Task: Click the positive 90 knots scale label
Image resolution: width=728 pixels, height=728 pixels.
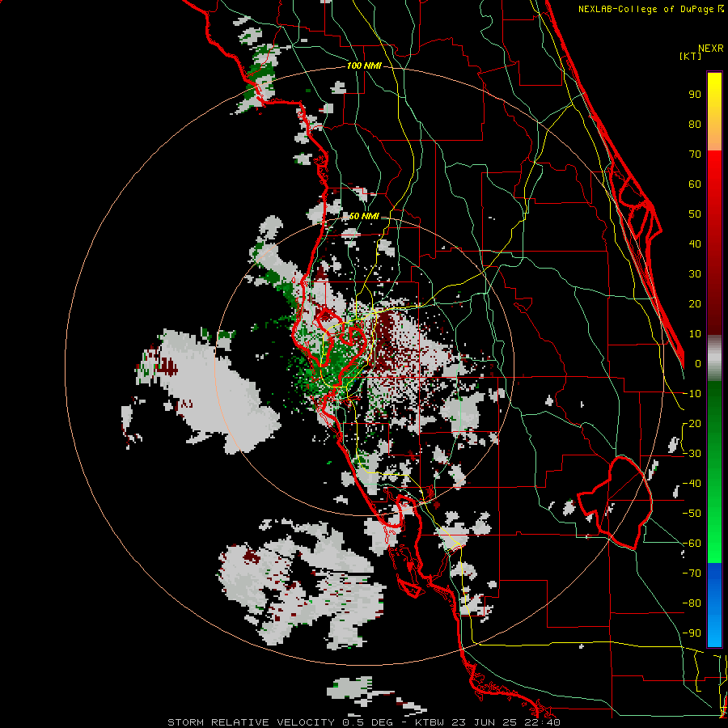Action: pos(695,95)
